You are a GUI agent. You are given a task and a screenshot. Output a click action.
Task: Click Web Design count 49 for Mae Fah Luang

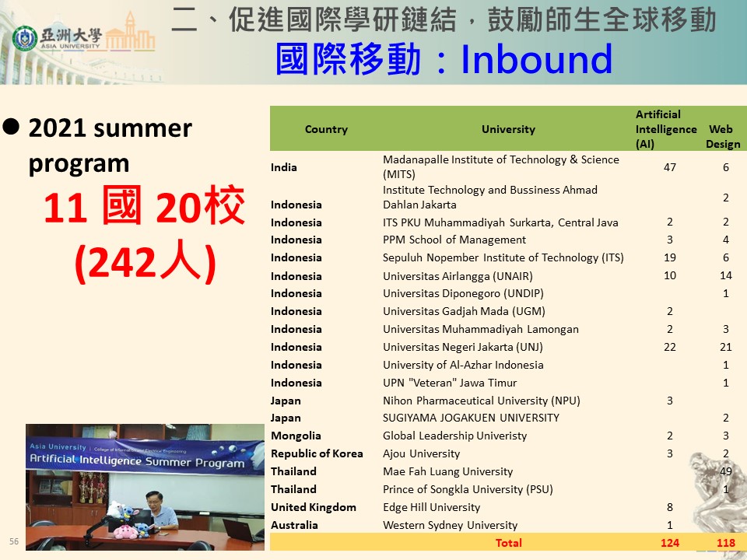click(x=725, y=471)
